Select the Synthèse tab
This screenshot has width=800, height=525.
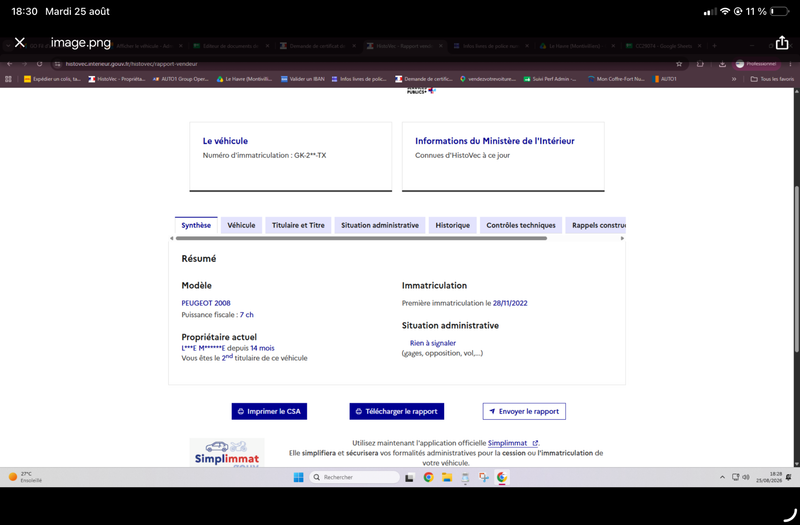[196, 225]
